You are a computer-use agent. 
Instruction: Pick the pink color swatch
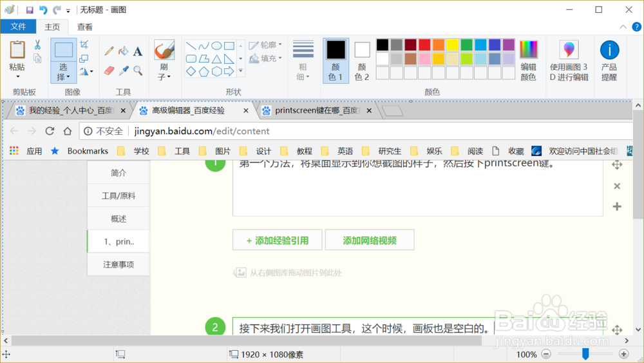pyautogui.click(x=424, y=59)
